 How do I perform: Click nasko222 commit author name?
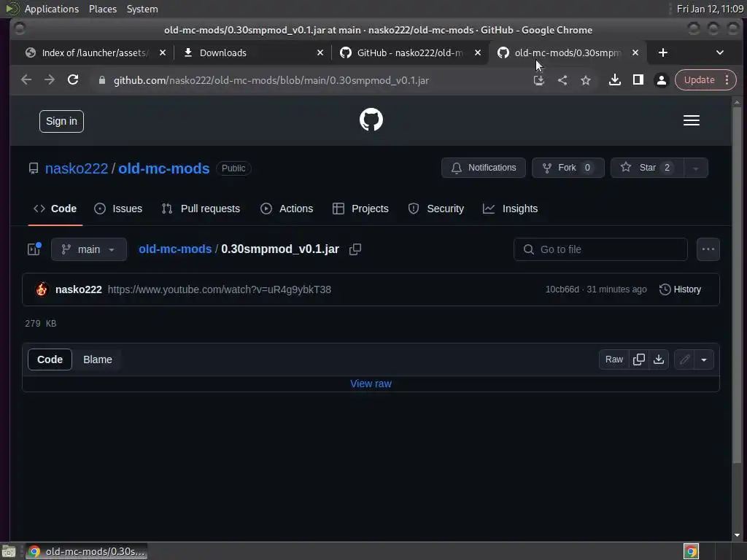(x=79, y=289)
